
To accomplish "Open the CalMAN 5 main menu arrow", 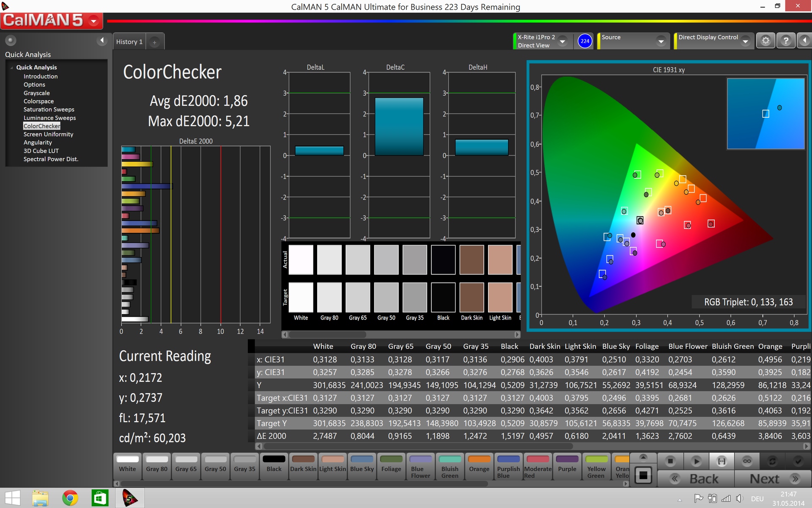I will pyautogui.click(x=94, y=20).
